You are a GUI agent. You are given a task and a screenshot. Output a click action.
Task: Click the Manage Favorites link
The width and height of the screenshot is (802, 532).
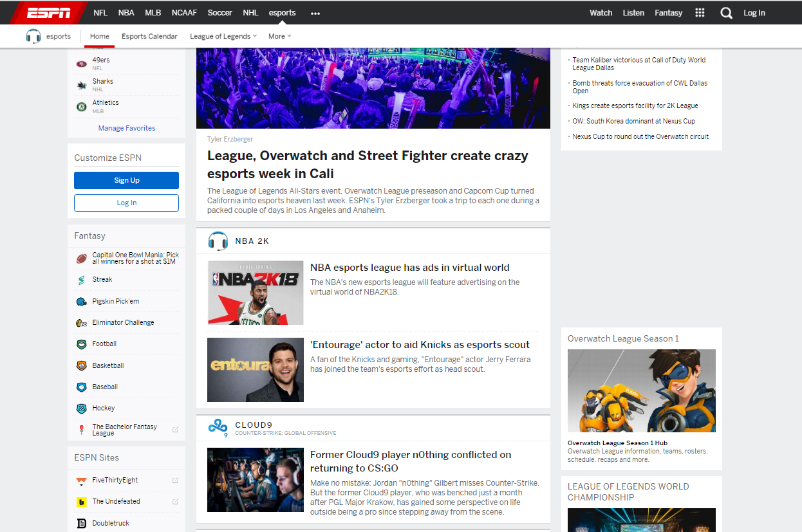(x=127, y=128)
